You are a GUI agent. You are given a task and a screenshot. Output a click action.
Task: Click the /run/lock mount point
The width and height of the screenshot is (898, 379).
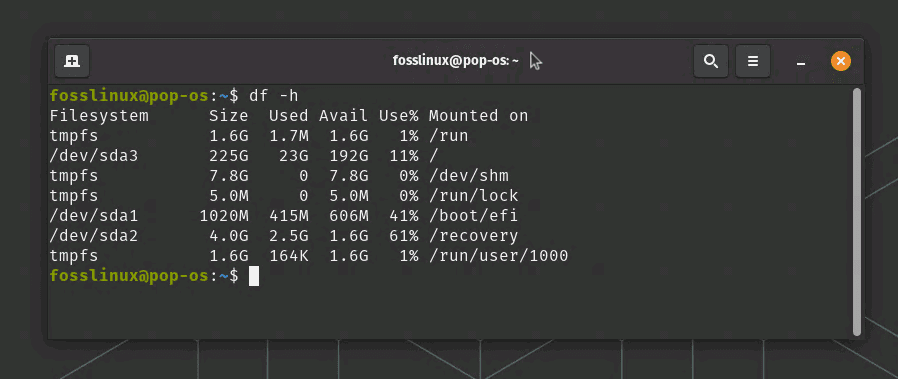pyautogui.click(x=474, y=196)
